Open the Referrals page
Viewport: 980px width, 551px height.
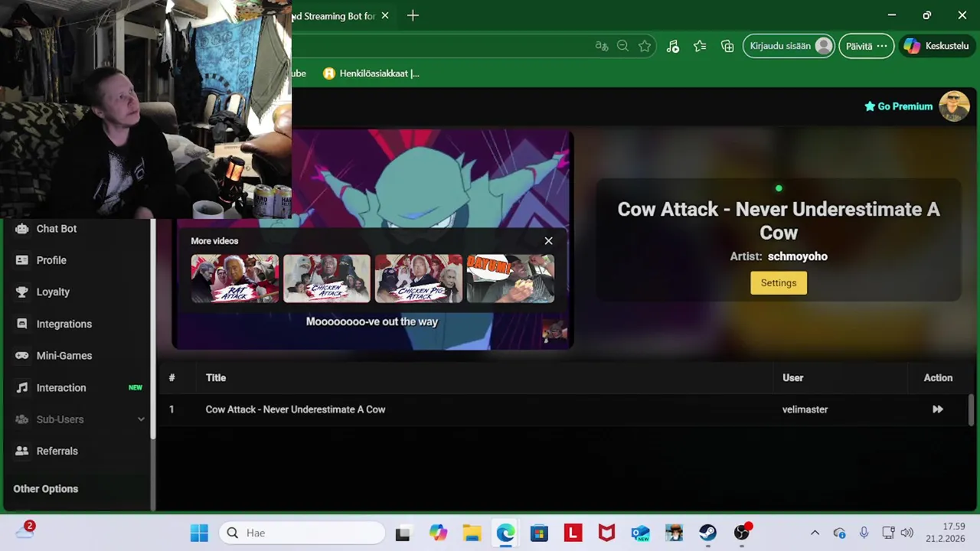pyautogui.click(x=57, y=452)
